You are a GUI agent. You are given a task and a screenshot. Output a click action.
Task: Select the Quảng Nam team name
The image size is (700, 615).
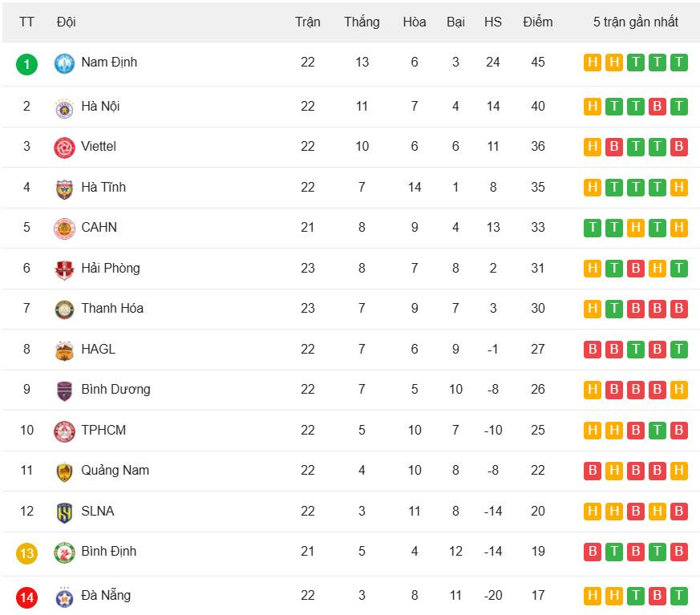pyautogui.click(x=115, y=470)
